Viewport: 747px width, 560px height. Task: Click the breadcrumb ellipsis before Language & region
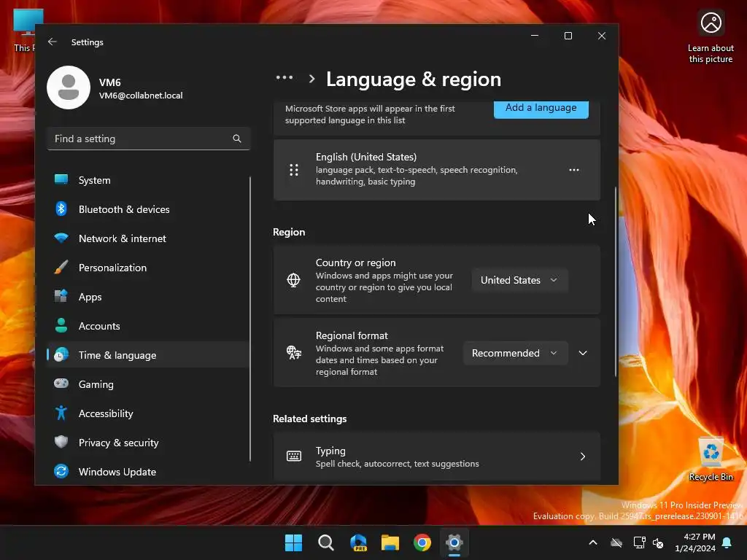click(x=285, y=77)
